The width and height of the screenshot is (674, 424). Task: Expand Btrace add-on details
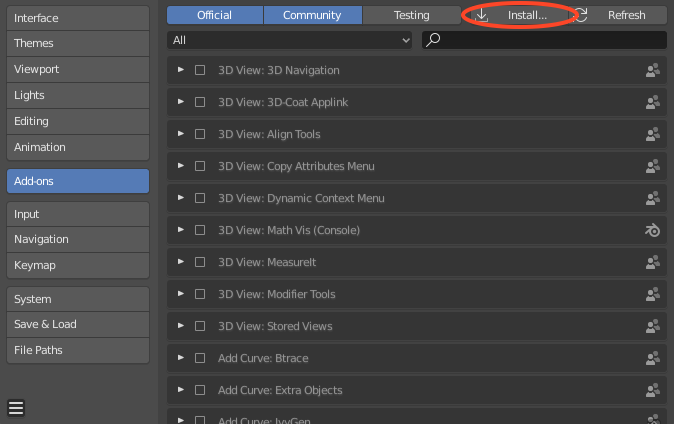click(181, 358)
